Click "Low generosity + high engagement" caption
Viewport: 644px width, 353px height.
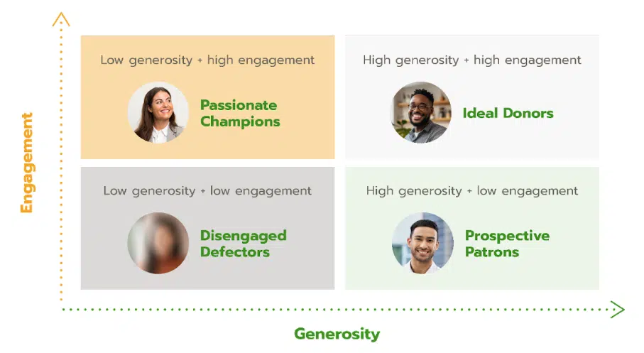coord(207,60)
